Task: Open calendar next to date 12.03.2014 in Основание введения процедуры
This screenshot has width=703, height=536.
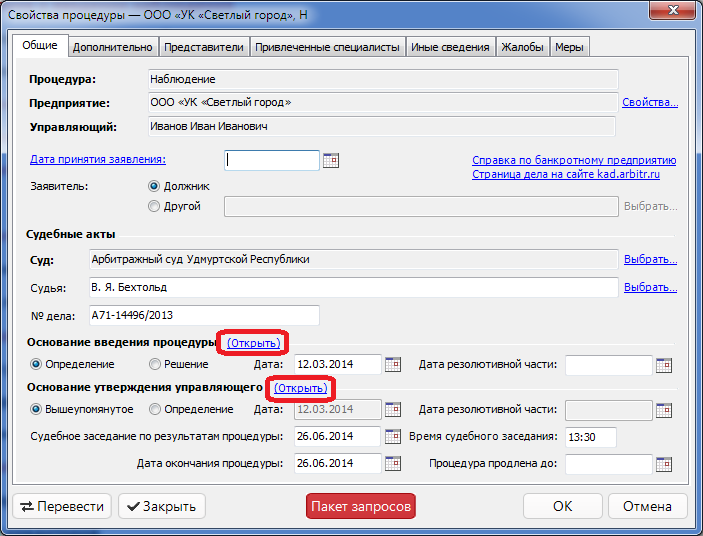Action: [x=393, y=364]
